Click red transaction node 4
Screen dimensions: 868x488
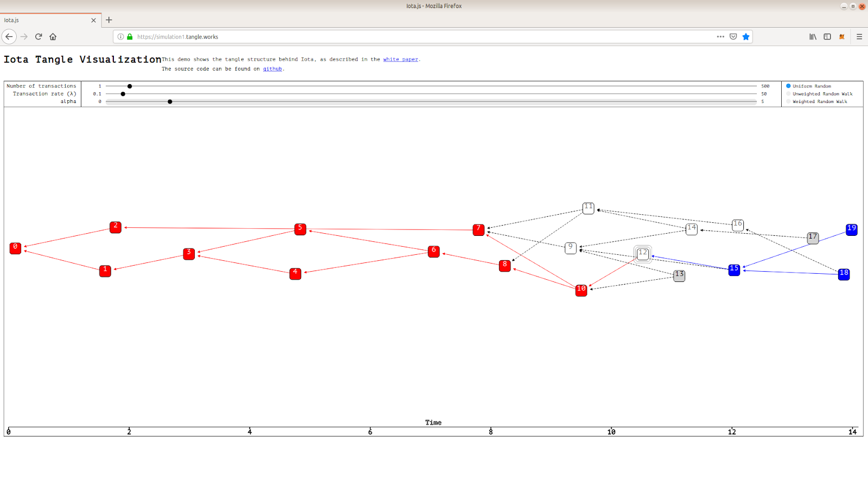click(295, 274)
